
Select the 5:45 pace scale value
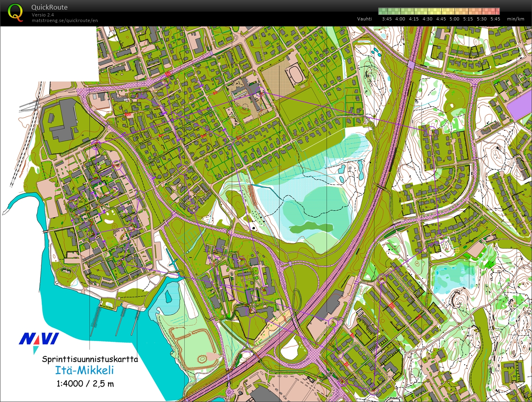(495, 19)
